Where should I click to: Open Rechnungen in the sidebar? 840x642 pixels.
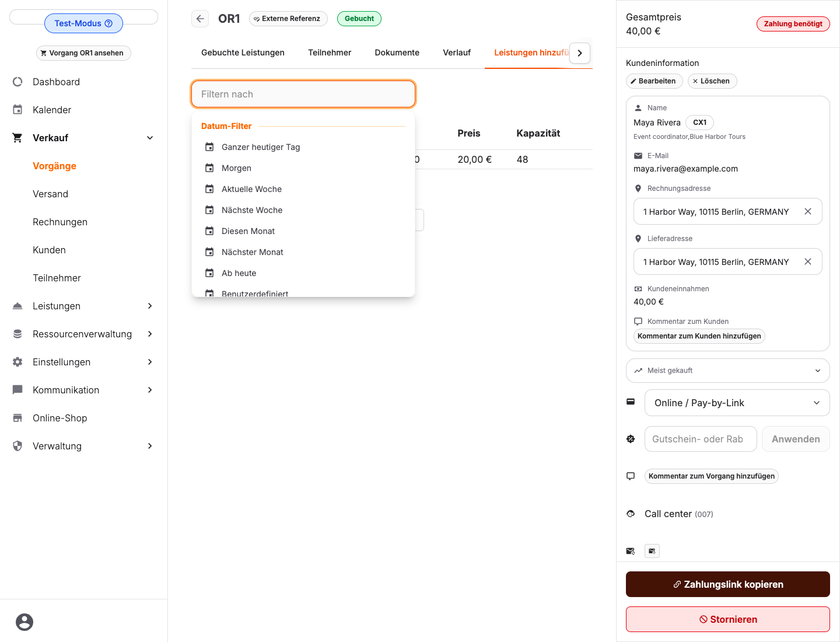pos(60,222)
